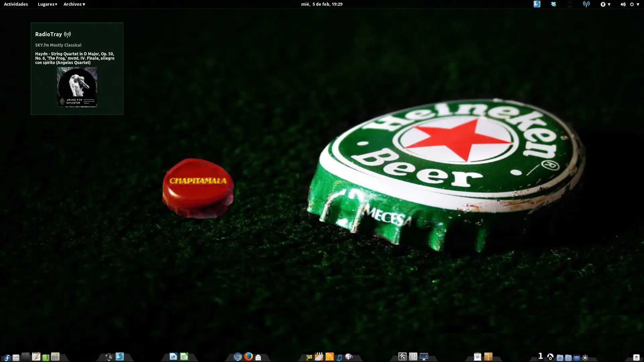
Task: Launch the terminal emulator
Action: 25,357
